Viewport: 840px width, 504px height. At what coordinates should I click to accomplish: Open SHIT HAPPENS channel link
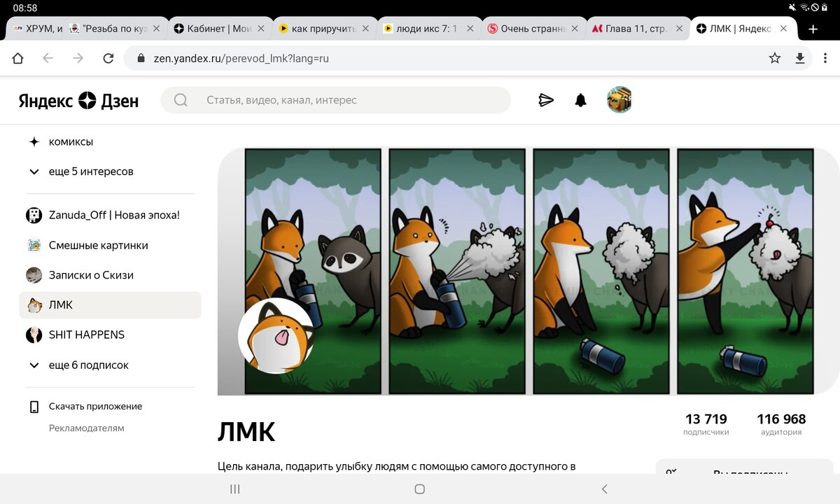(x=87, y=335)
